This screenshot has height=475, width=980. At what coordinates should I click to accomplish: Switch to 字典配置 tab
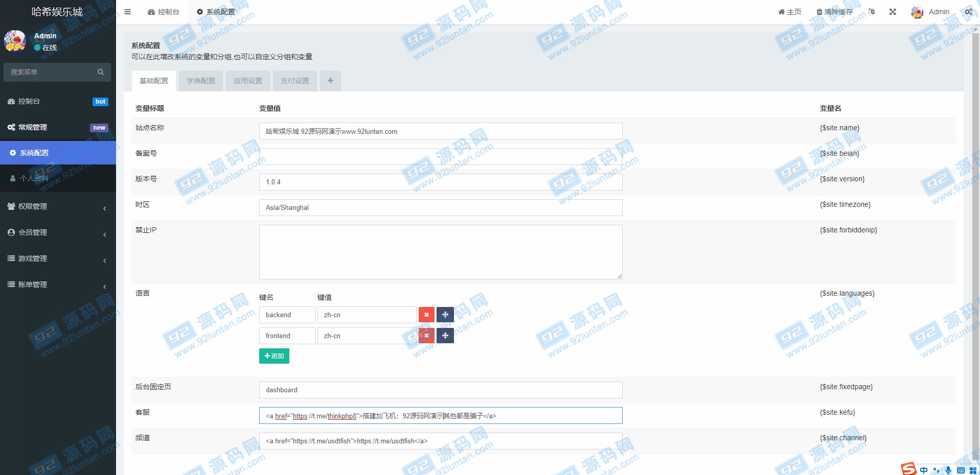201,81
